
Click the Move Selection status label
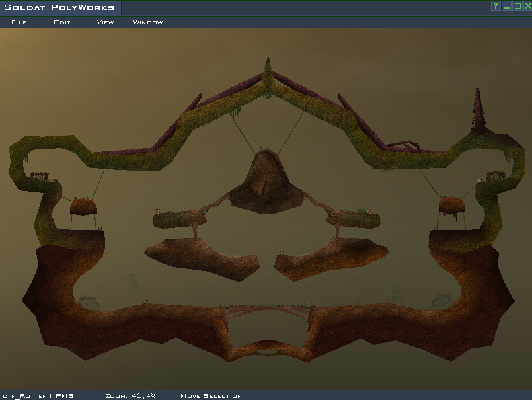(211, 396)
